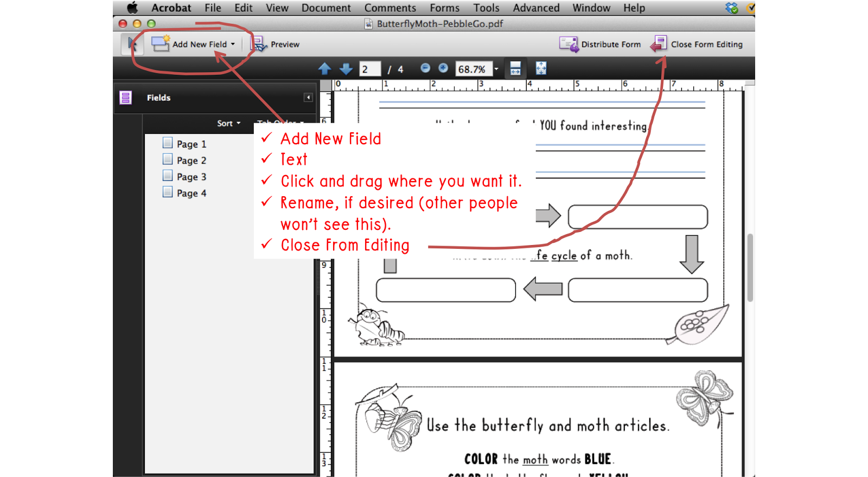868x477 pixels.
Task: Open the Edit menu
Action: click(x=244, y=8)
